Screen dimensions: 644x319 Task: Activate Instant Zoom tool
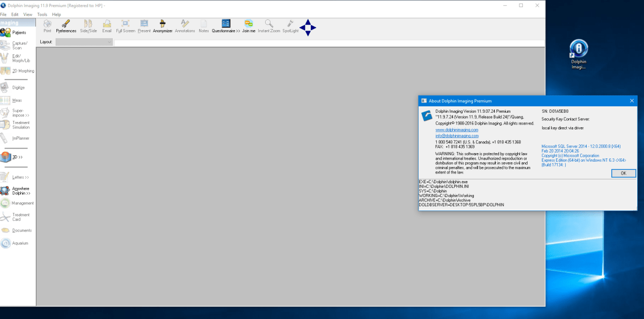[269, 26]
